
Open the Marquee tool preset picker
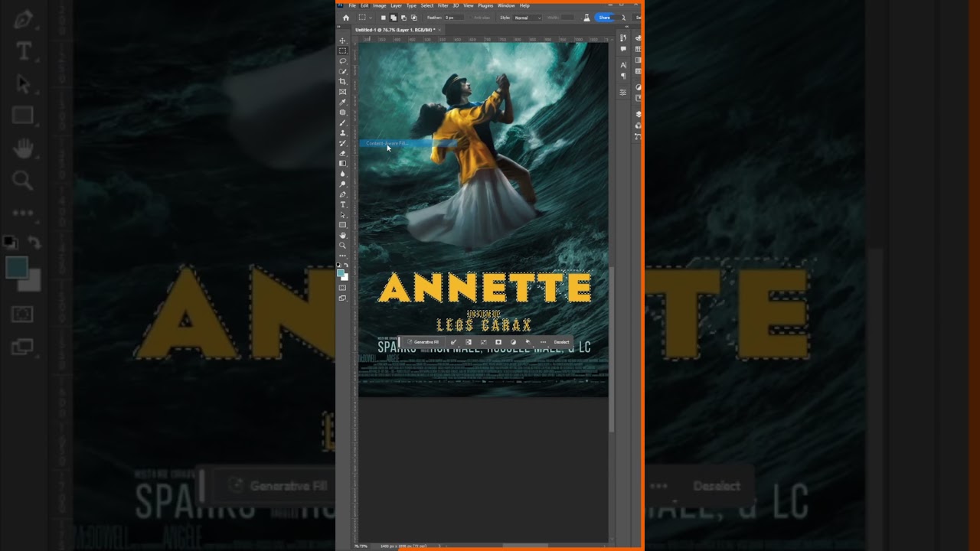pyautogui.click(x=365, y=18)
